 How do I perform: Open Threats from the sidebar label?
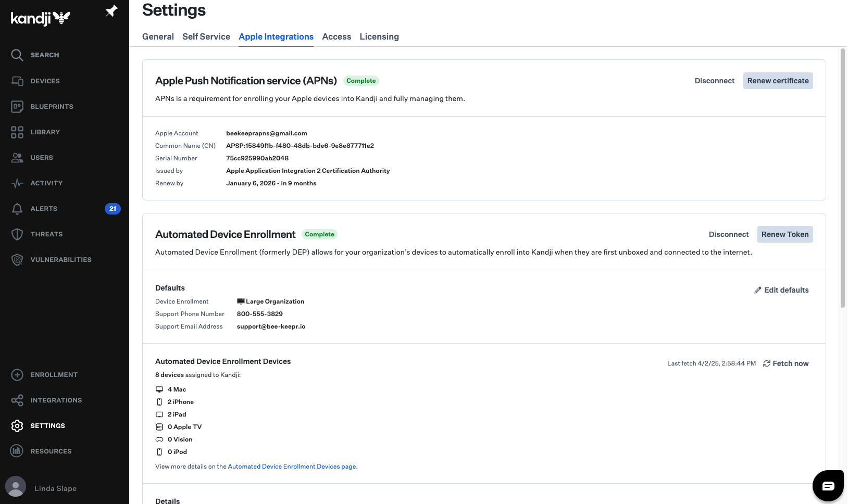pyautogui.click(x=46, y=234)
